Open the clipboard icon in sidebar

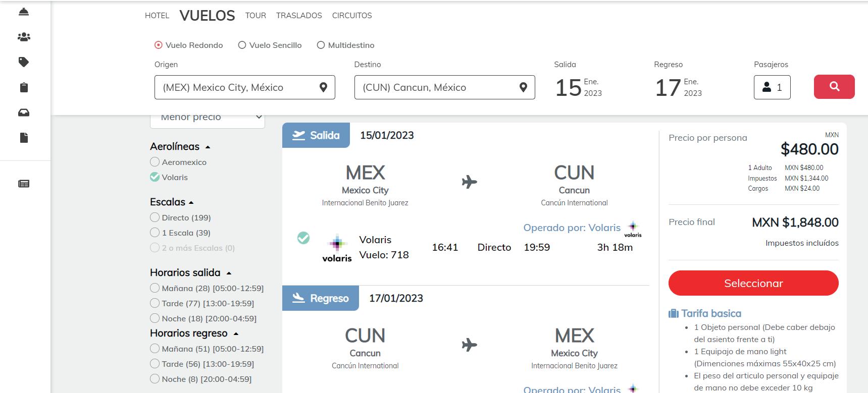point(24,87)
